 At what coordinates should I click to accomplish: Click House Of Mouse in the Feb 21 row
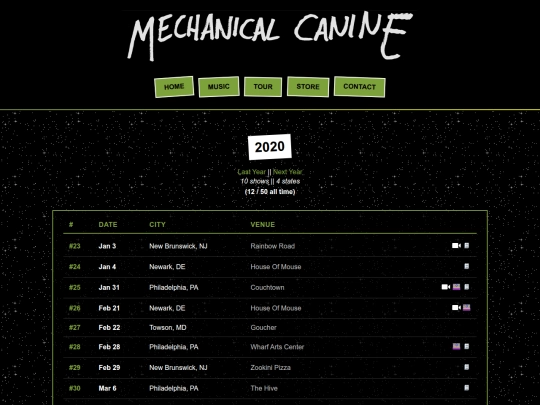(x=276, y=308)
